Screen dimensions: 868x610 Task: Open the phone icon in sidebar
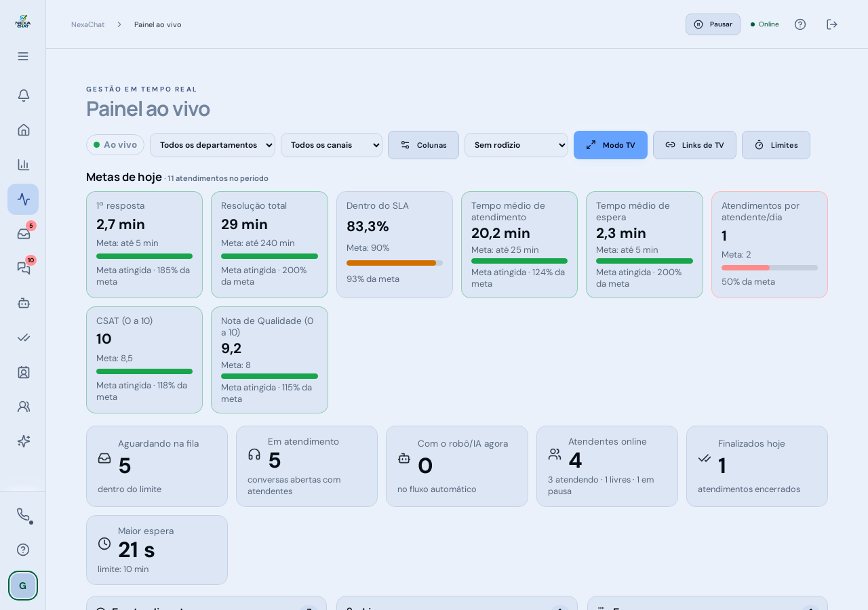23,515
